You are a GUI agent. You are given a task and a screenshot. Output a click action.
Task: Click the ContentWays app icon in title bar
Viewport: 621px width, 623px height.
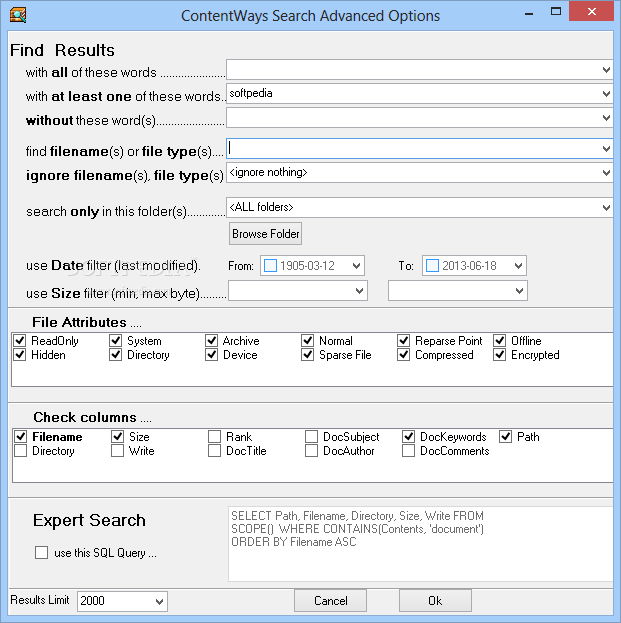point(18,15)
